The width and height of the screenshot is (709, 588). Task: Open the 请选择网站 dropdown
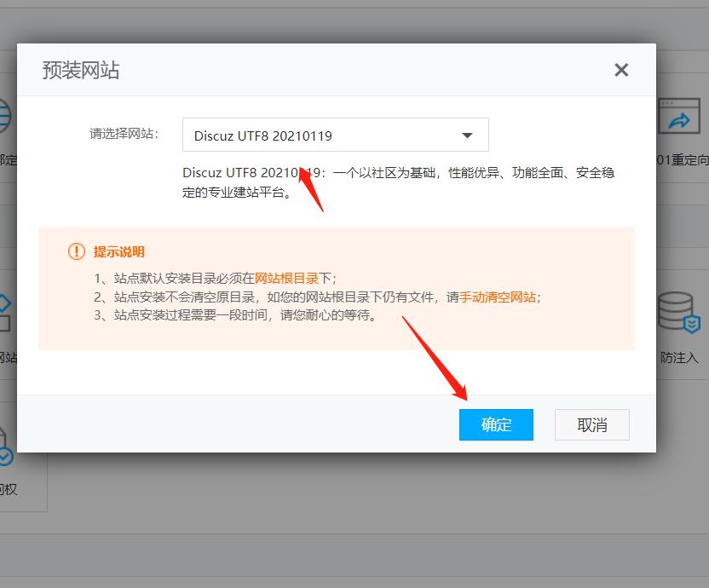335,135
